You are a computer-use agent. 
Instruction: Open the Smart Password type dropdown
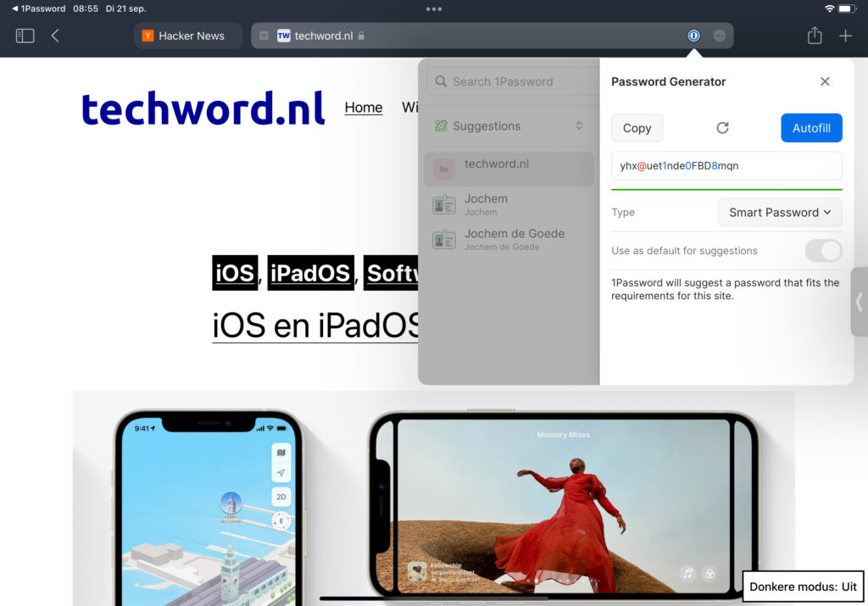(780, 213)
